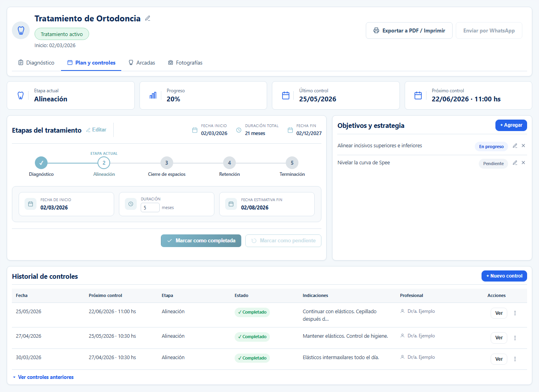Click the 'En progreso' status badge
This screenshot has height=392, width=539.
(x=491, y=147)
